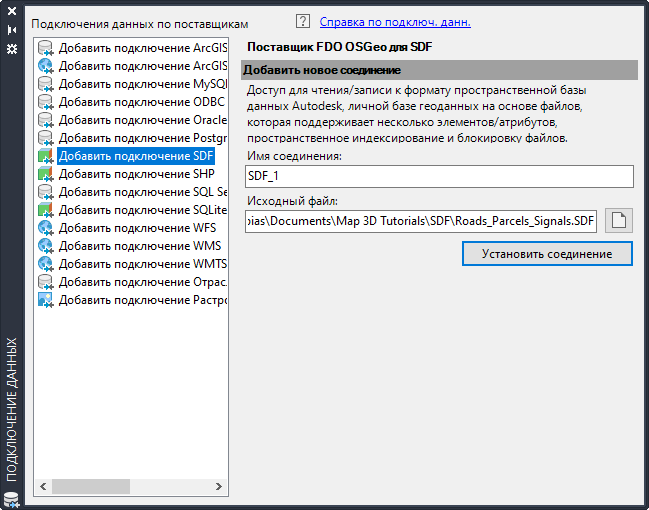Browse for source file with page icon
The width and height of the screenshot is (649, 510).
point(619,220)
